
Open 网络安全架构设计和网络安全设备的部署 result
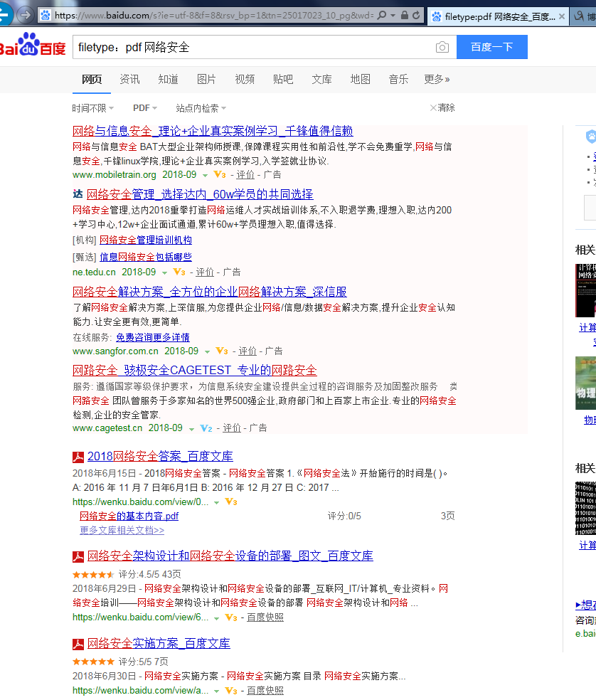coord(230,556)
